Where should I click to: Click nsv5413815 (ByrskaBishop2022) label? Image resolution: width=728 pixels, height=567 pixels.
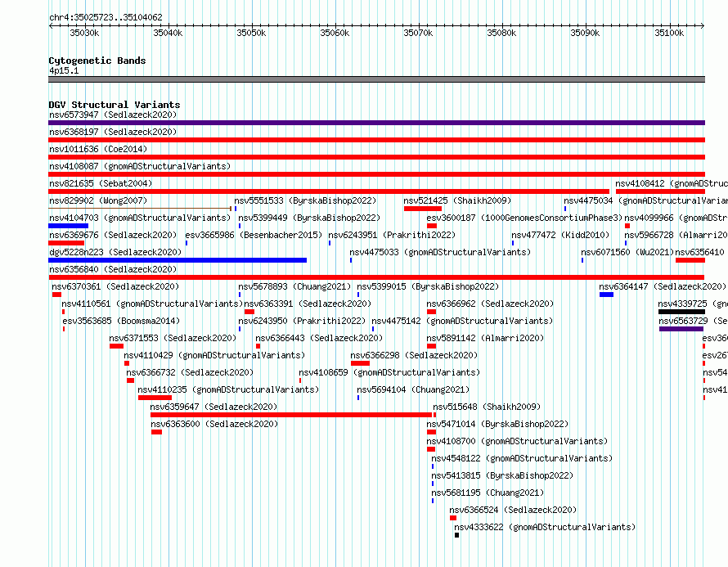click(x=502, y=475)
